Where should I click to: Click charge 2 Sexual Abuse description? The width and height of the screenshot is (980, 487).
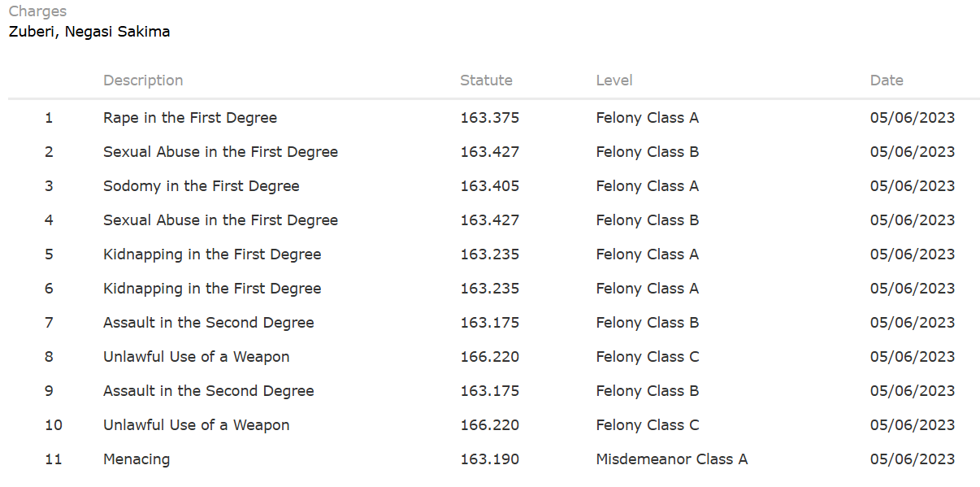(x=220, y=152)
